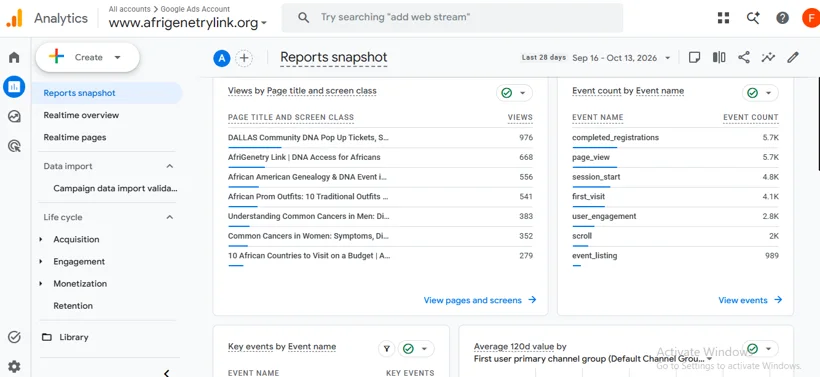Click completed_registrations event name
Screen dimensions: 820x377
point(616,138)
